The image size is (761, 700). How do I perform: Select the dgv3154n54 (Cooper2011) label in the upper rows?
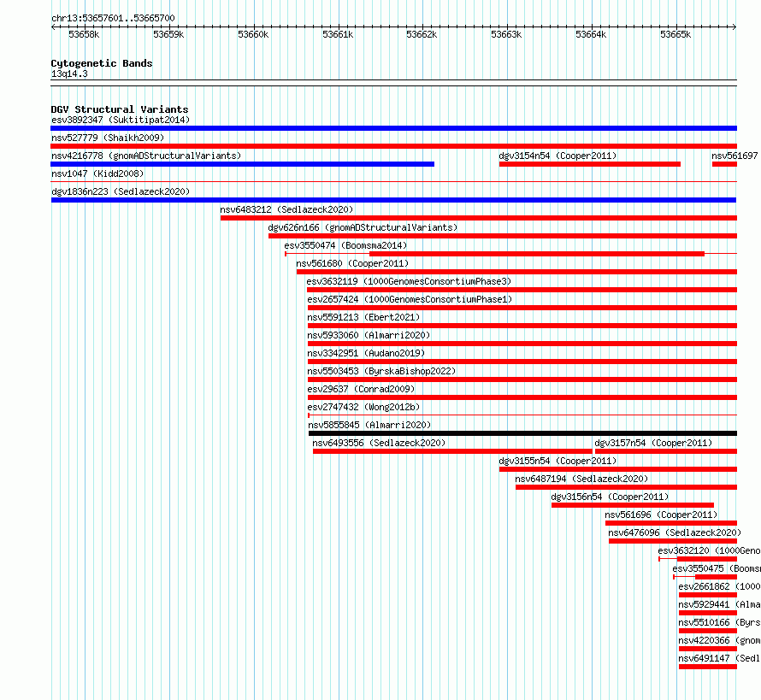(x=557, y=156)
